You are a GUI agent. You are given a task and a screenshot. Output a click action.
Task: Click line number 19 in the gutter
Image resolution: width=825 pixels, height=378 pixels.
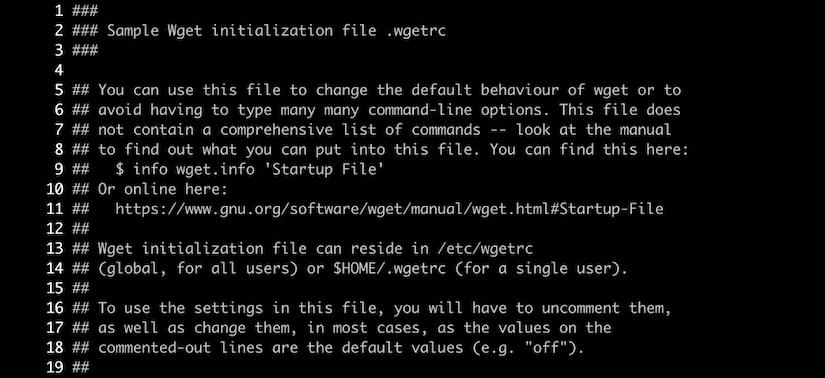coord(54,367)
